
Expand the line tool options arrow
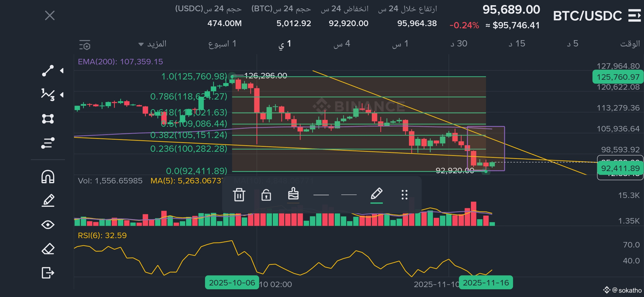(62, 71)
